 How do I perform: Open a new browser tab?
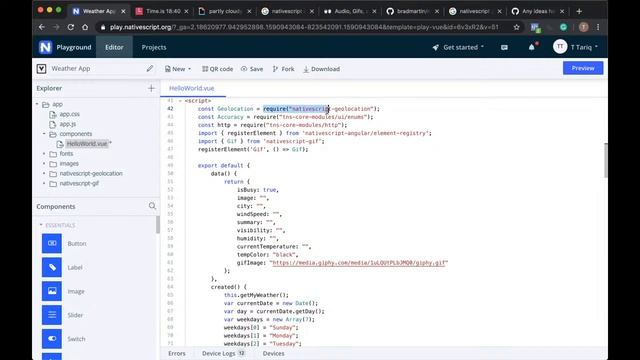pos(579,11)
